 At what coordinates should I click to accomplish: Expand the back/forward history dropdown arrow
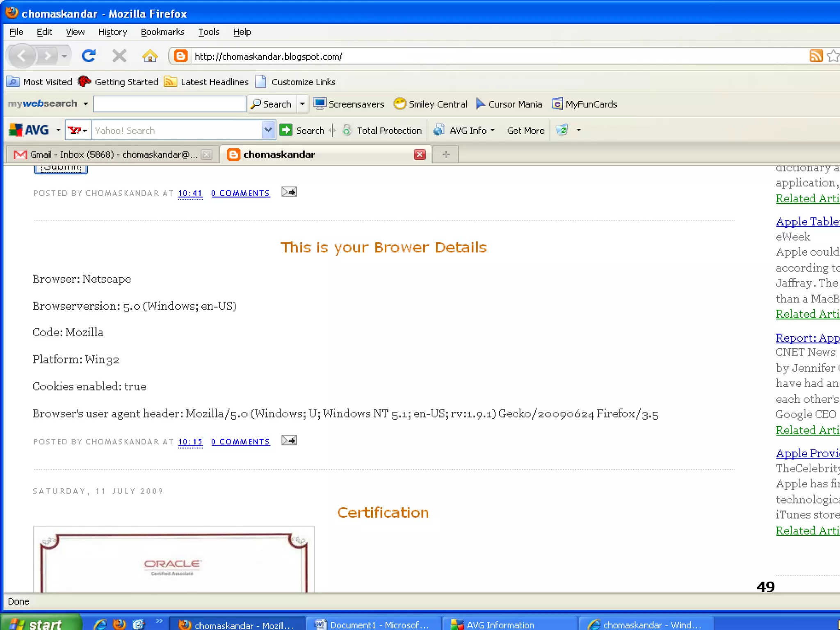64,56
